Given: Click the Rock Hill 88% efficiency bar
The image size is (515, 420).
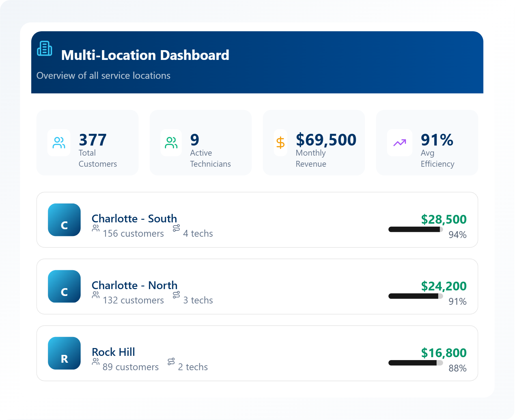Looking at the screenshot, I should click(415, 363).
